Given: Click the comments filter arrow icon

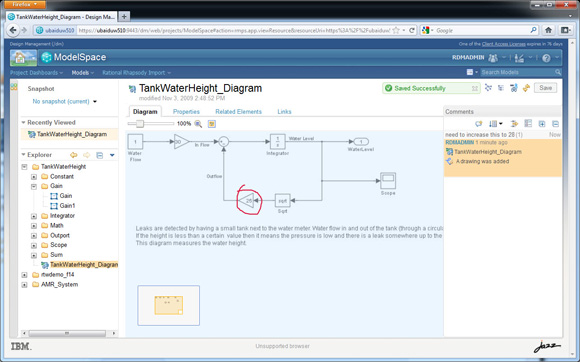Looking at the screenshot, I should (515, 124).
